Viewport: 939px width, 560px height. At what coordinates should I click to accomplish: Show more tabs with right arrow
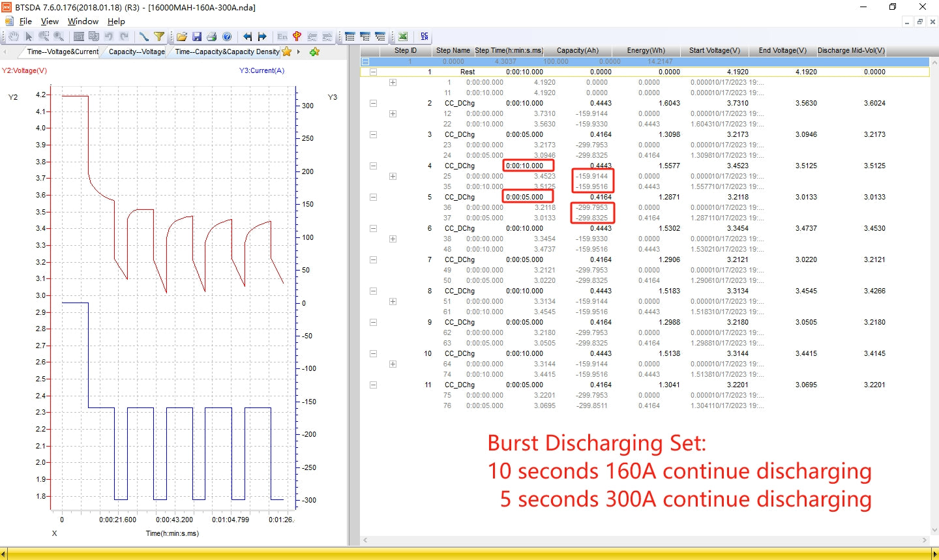(299, 52)
